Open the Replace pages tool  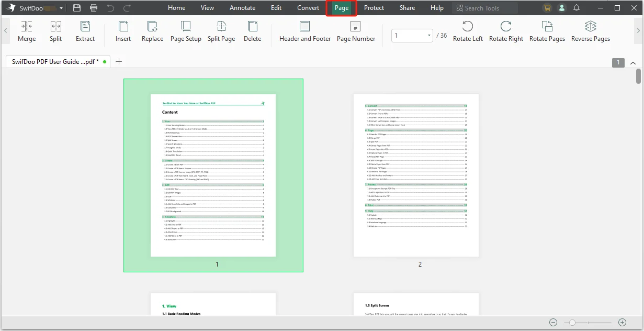point(152,27)
